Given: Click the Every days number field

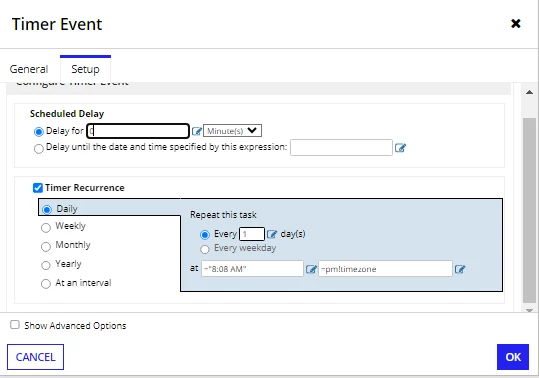Looking at the screenshot, I should [x=252, y=234].
